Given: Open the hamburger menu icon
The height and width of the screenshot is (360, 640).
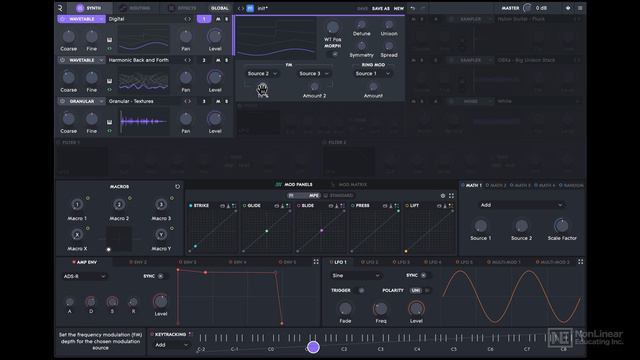Looking at the screenshot, I should point(580,8).
